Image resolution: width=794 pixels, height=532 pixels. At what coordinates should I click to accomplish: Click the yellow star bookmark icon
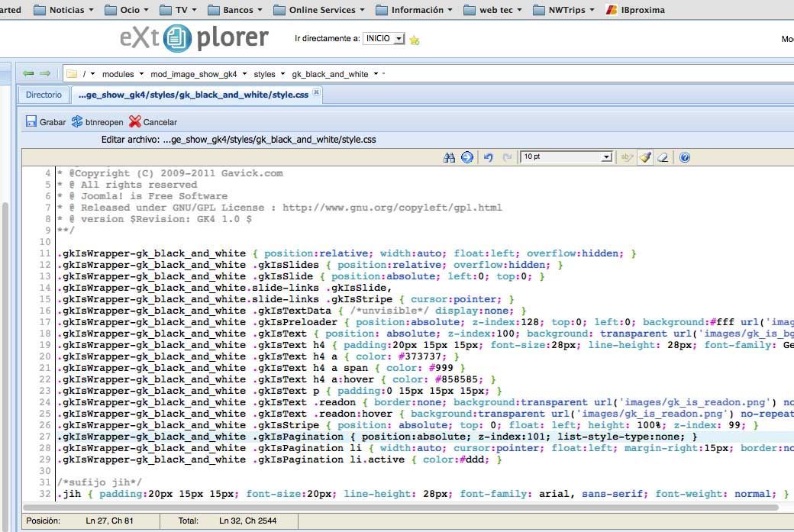(x=415, y=40)
